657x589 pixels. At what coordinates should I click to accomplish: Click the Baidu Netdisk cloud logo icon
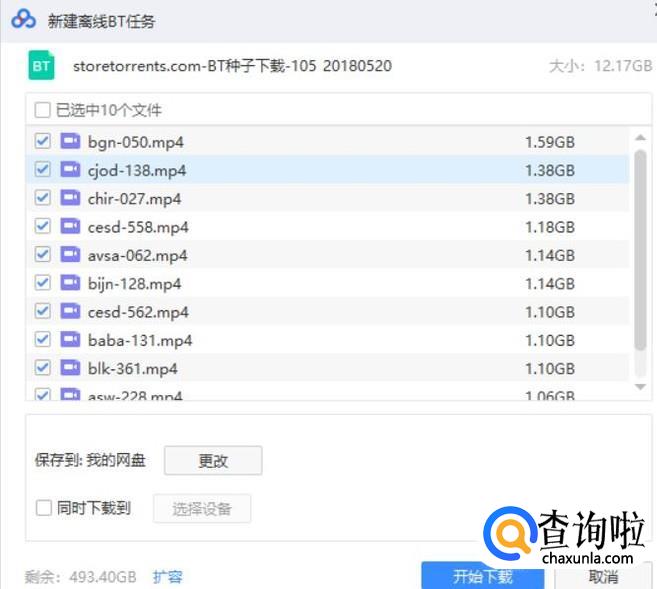coord(24,21)
